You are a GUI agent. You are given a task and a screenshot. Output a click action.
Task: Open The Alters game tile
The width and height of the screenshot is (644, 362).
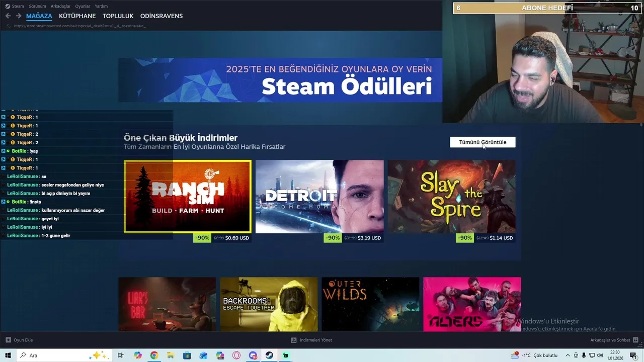472,304
